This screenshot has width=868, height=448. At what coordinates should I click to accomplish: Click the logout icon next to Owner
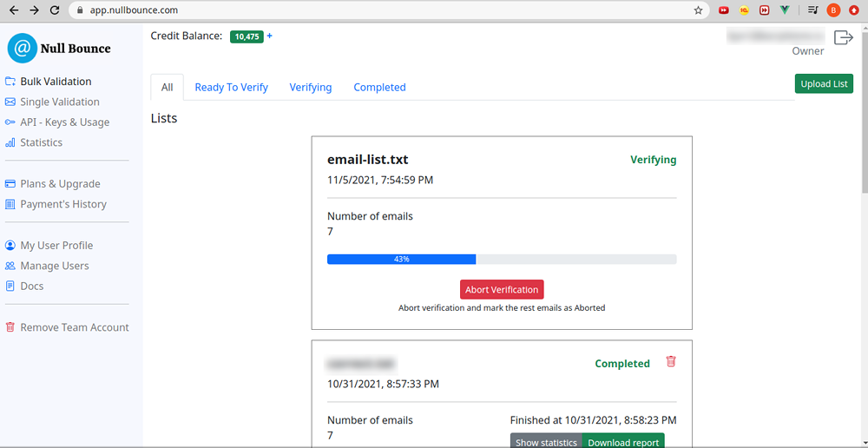(844, 37)
